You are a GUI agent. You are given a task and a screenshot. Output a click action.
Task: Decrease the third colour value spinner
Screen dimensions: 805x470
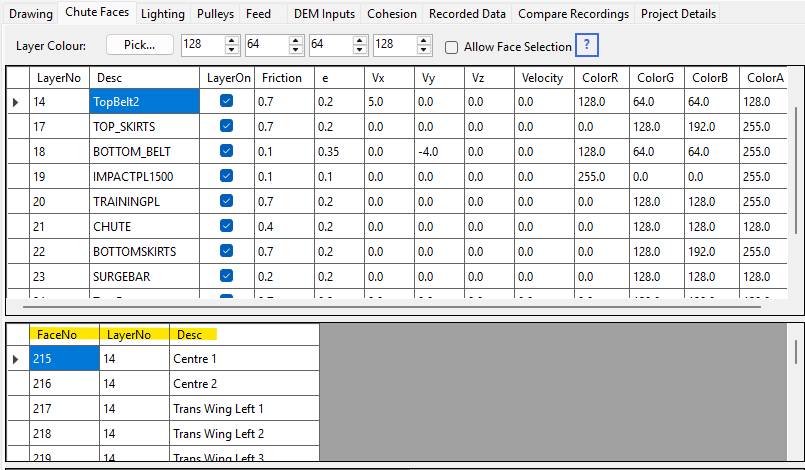coord(360,50)
